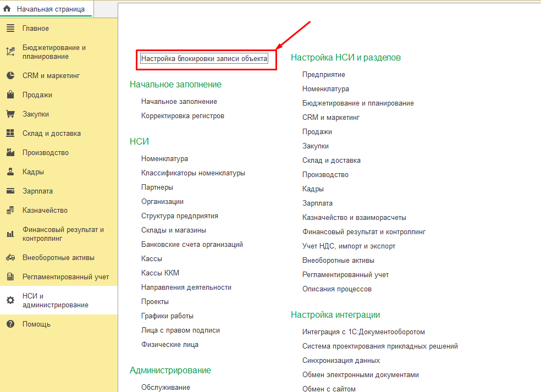This screenshot has width=541, height=392.
Task: Click the Бюджетирование и планирование chart icon
Action: tap(10, 52)
